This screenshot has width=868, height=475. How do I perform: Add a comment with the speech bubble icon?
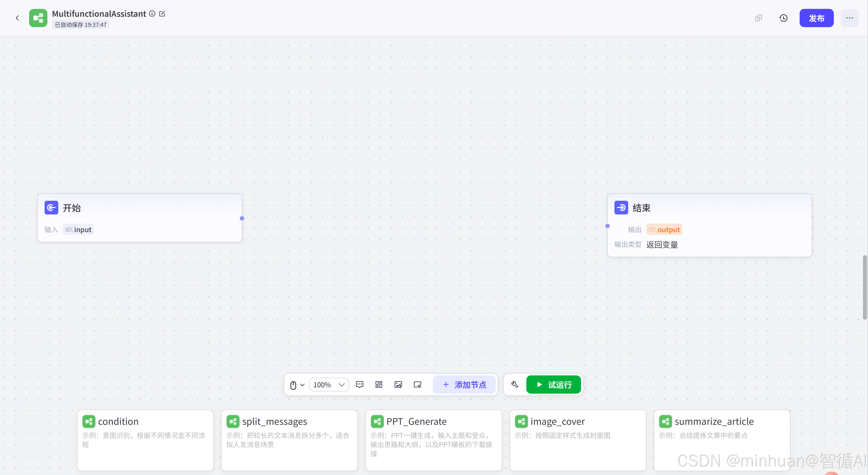[359, 385]
